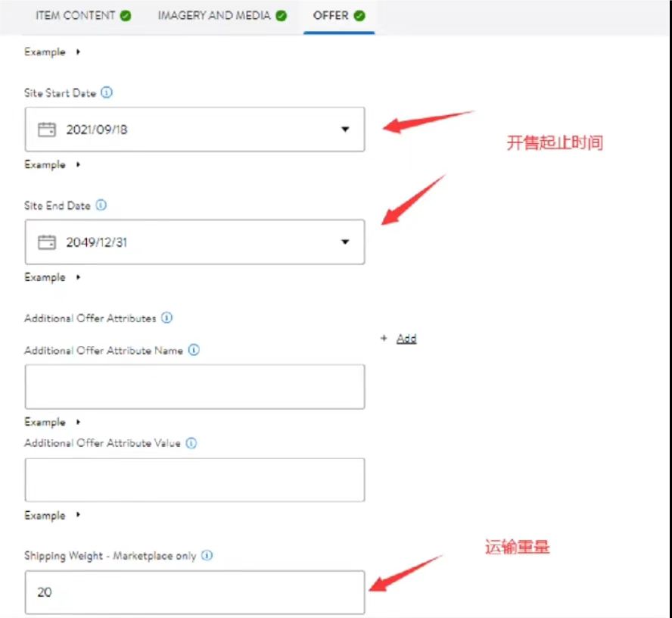Viewport: 672px width, 618px height.
Task: Click the info icon beside Additional Offer Attribute Name
Action: click(x=194, y=350)
